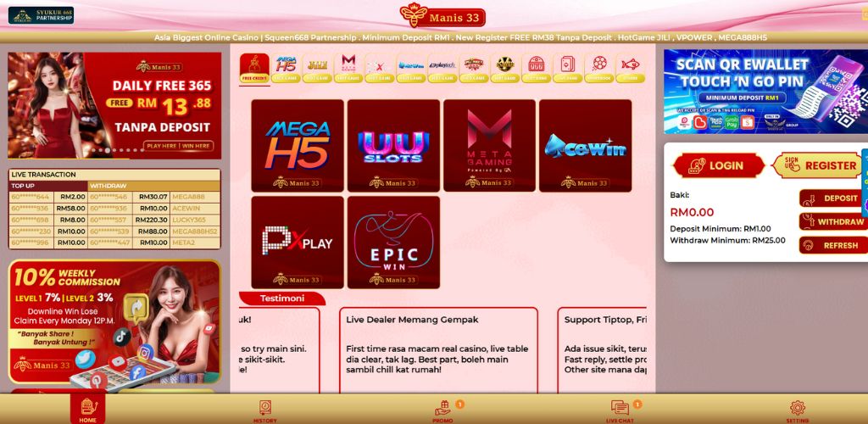868x424 pixels.
Task: Click the TOP UP column header
Action: [48, 186]
